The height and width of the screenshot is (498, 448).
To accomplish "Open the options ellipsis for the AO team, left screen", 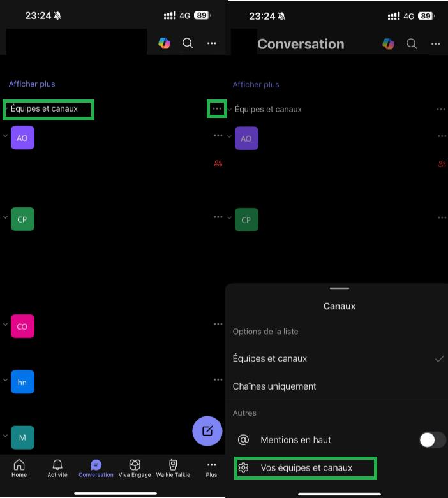I will [x=218, y=136].
